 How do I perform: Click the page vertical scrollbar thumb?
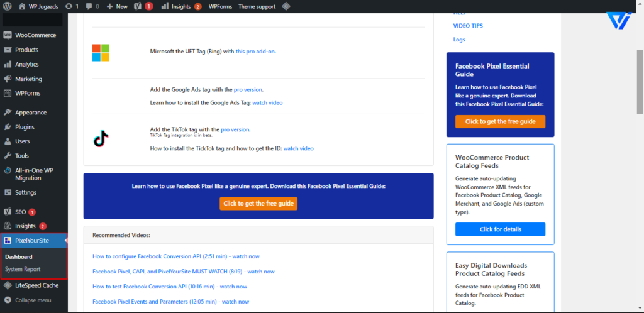tap(640, 82)
